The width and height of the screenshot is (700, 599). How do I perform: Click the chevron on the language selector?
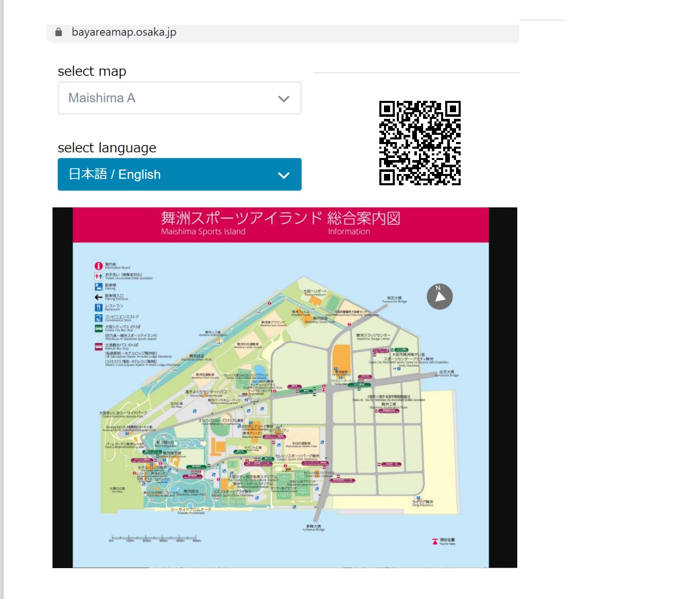(284, 175)
